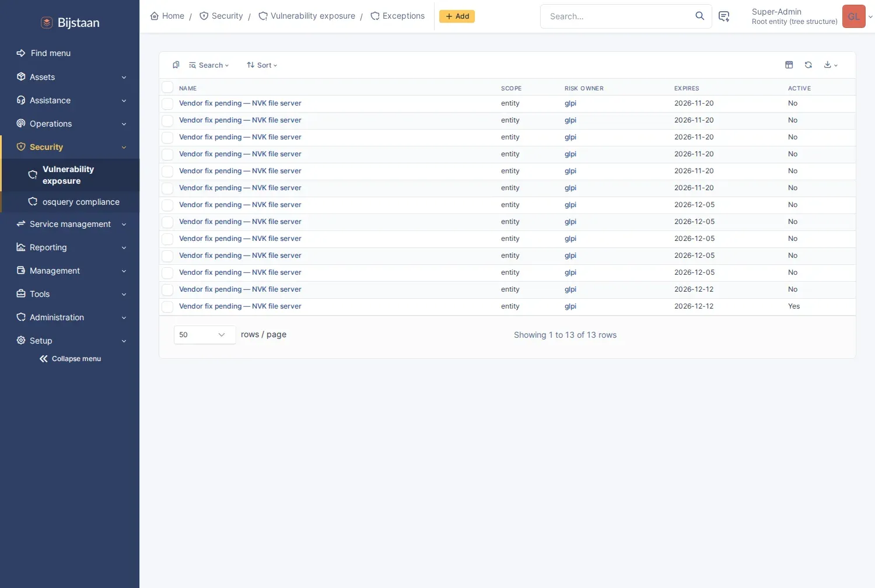Check the select-all checkbox in table header

tap(167, 87)
